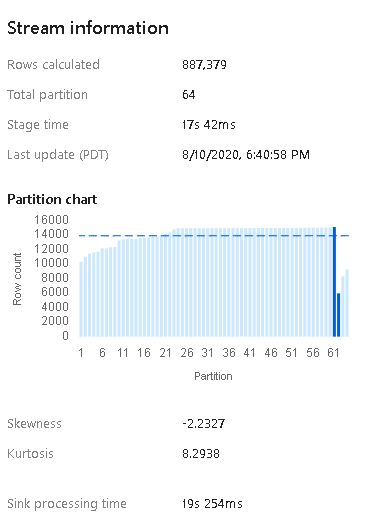The height and width of the screenshot is (517, 369).
Task: Click the Partition x-axis title
Action: 213,376
